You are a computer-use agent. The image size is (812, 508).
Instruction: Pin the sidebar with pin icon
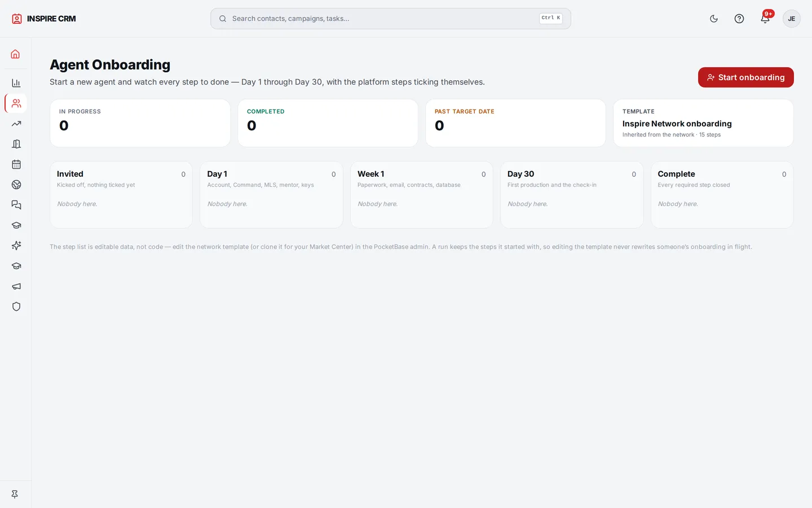(15, 494)
